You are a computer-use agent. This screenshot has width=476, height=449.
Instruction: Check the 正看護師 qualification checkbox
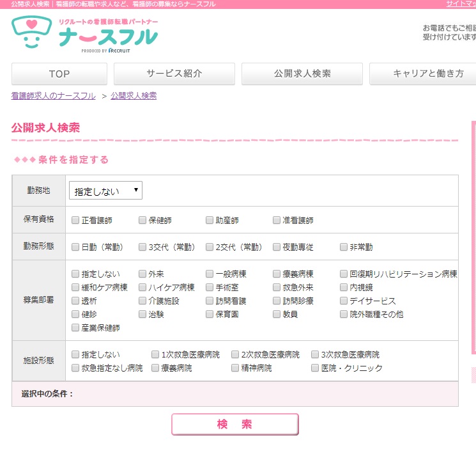(x=75, y=220)
